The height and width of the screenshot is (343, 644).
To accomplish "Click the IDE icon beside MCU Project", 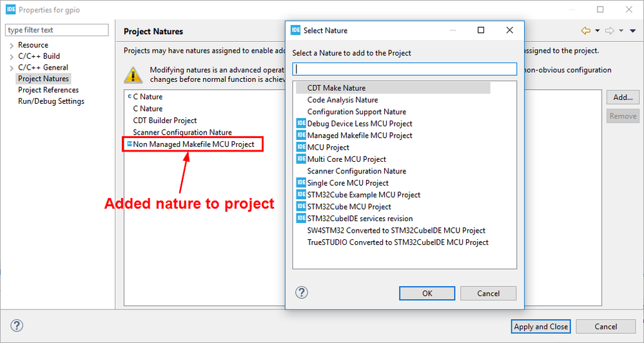I will 301,147.
